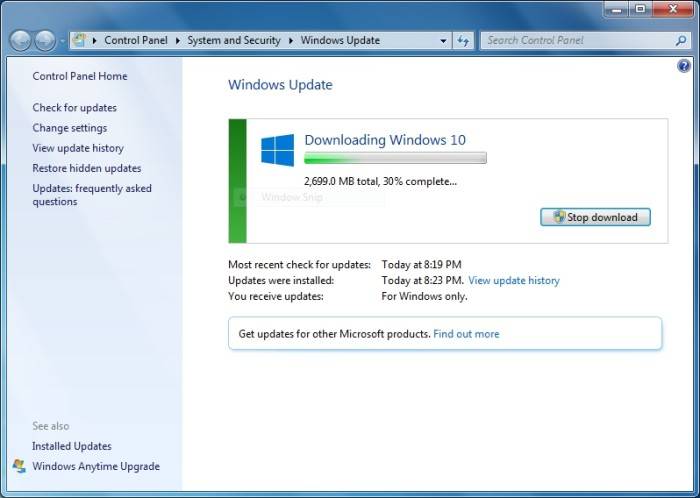The image size is (700, 498).
Task: Click the Windows Anytime Upgrade shield icon
Action: [19, 466]
